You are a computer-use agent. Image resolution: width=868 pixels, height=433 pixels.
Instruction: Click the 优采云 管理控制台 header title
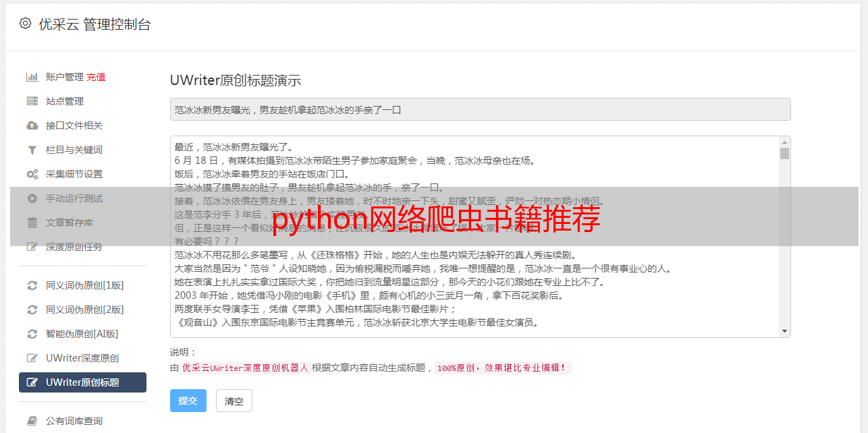(x=94, y=24)
